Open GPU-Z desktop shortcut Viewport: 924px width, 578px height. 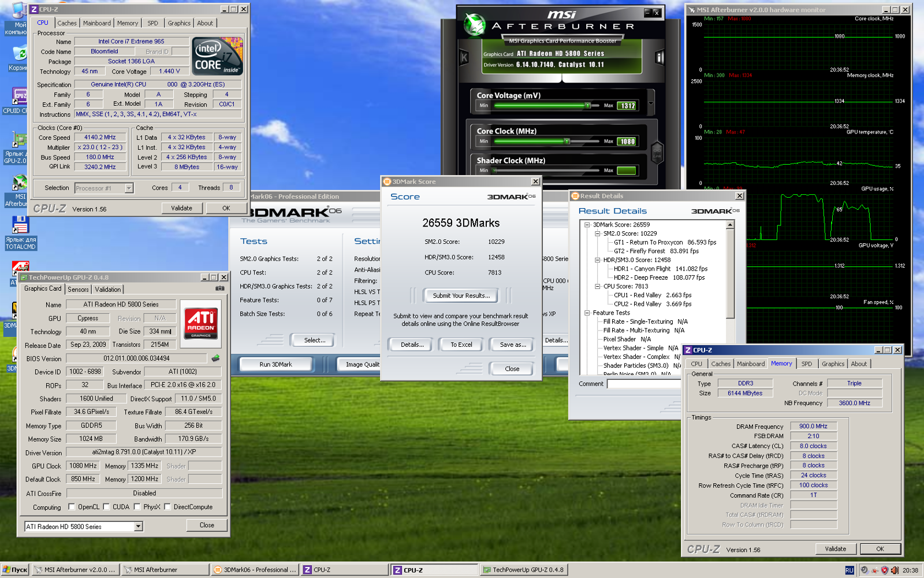[19, 139]
